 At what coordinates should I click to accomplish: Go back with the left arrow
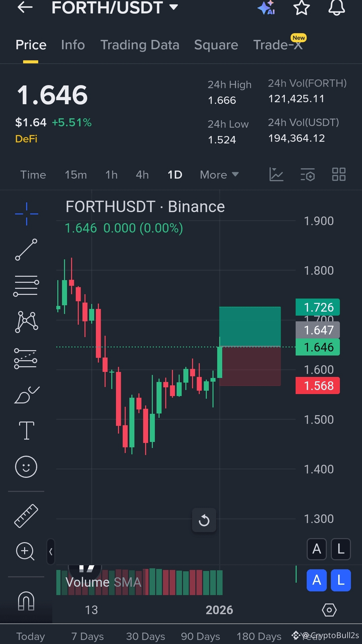25,7
